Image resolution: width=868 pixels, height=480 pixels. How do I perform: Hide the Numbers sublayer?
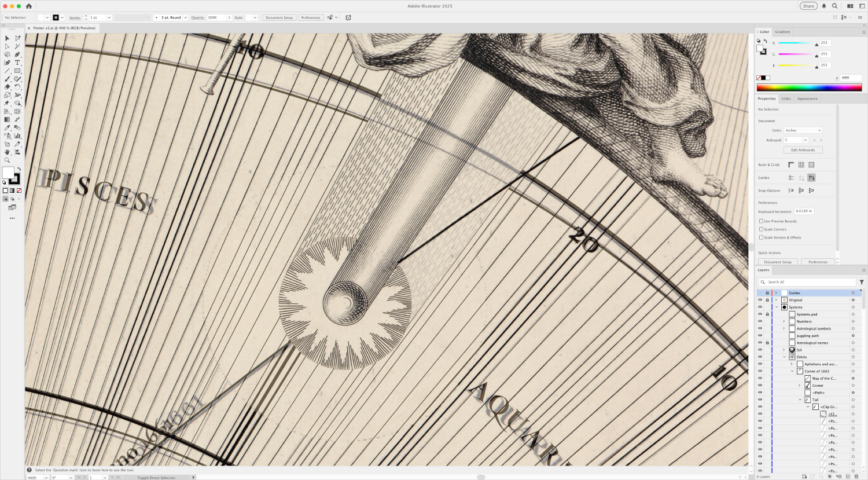(x=760, y=321)
